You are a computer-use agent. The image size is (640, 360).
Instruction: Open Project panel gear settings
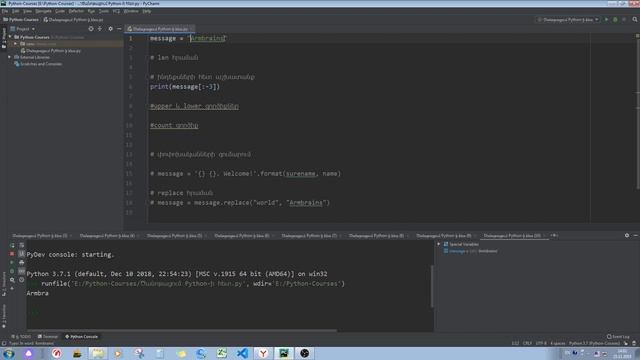(x=110, y=29)
